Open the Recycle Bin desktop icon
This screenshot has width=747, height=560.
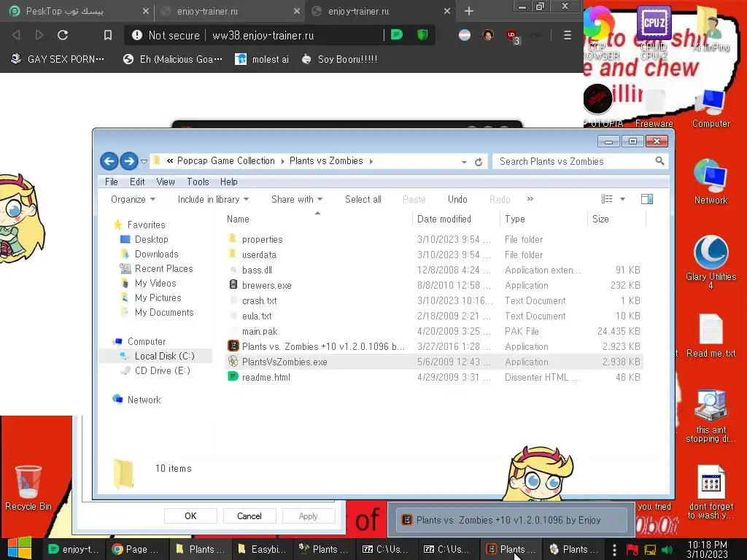point(28,488)
